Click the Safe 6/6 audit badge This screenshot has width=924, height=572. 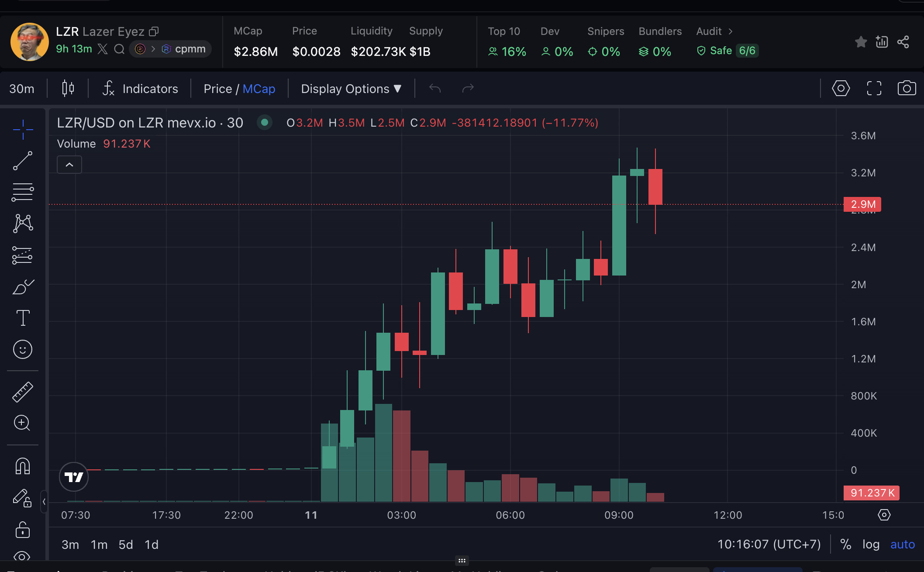pyautogui.click(x=727, y=51)
